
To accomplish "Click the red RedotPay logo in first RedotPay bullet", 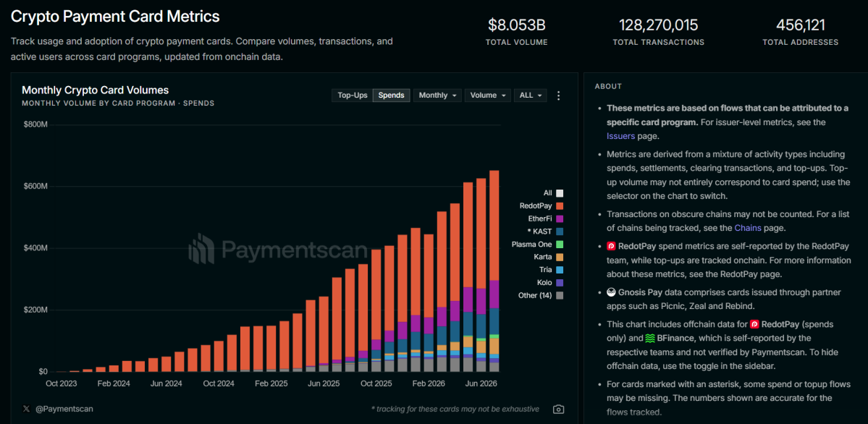I will [x=611, y=246].
